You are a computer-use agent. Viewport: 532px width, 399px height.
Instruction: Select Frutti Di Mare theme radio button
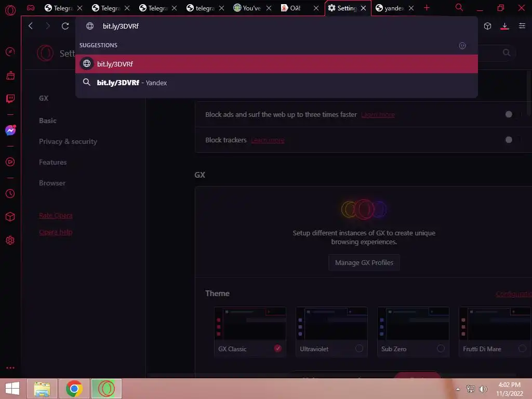[522, 349]
